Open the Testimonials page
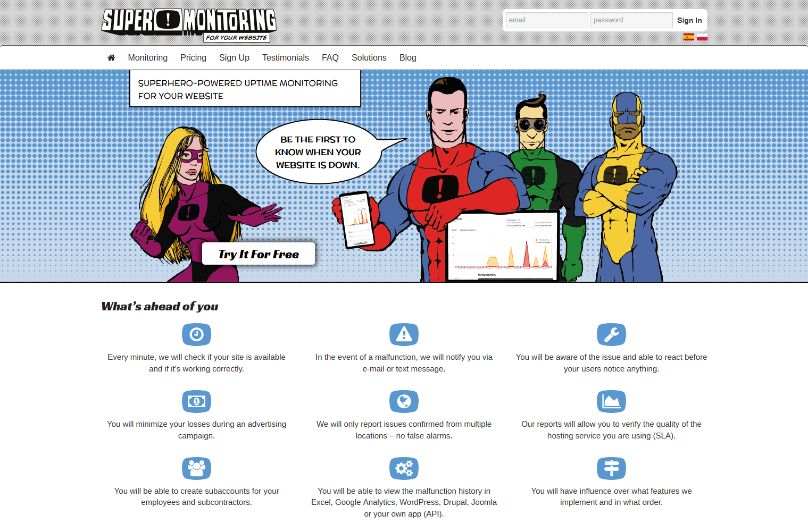This screenshot has height=532, width=808. click(286, 57)
